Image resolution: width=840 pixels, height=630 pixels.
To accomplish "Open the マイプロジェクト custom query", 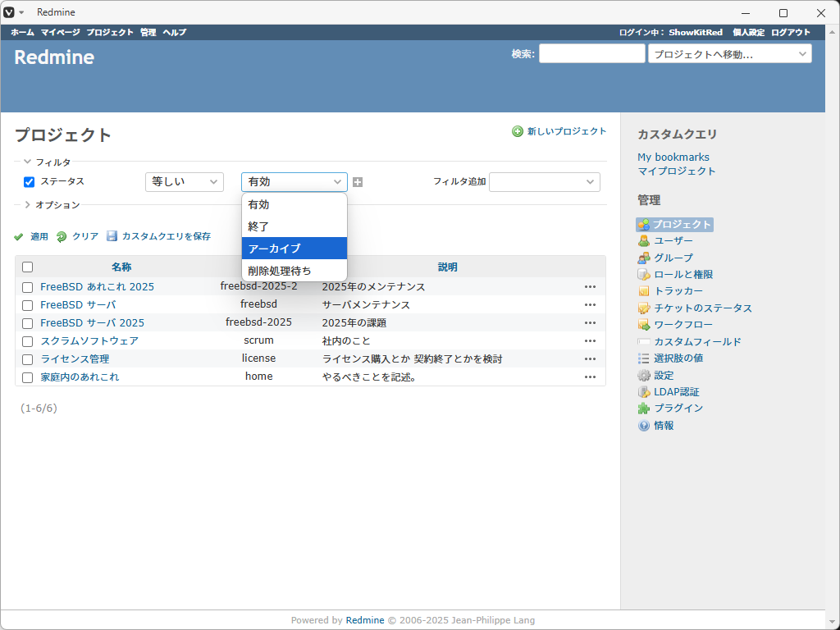I will (677, 171).
